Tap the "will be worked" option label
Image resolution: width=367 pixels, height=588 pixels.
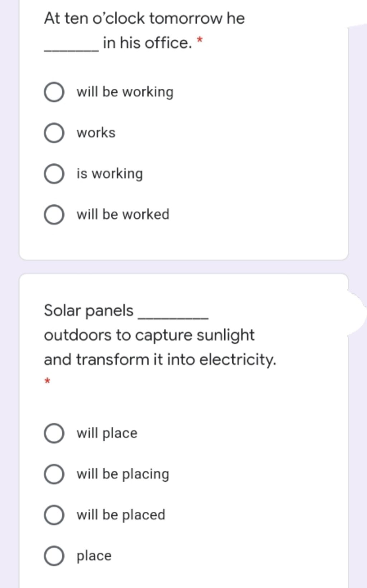coord(123,215)
